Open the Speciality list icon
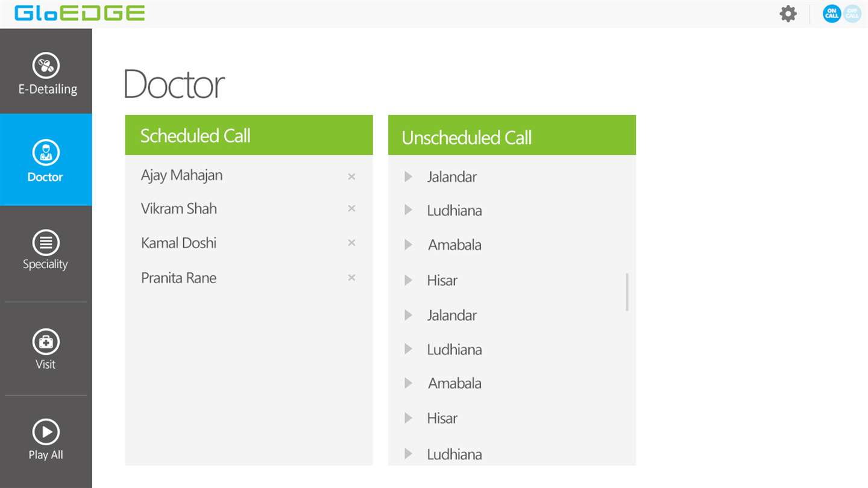868x488 pixels. click(46, 243)
